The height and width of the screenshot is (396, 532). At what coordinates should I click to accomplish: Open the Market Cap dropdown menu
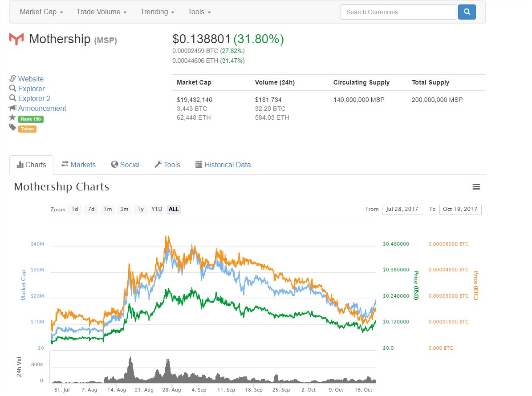pos(41,12)
